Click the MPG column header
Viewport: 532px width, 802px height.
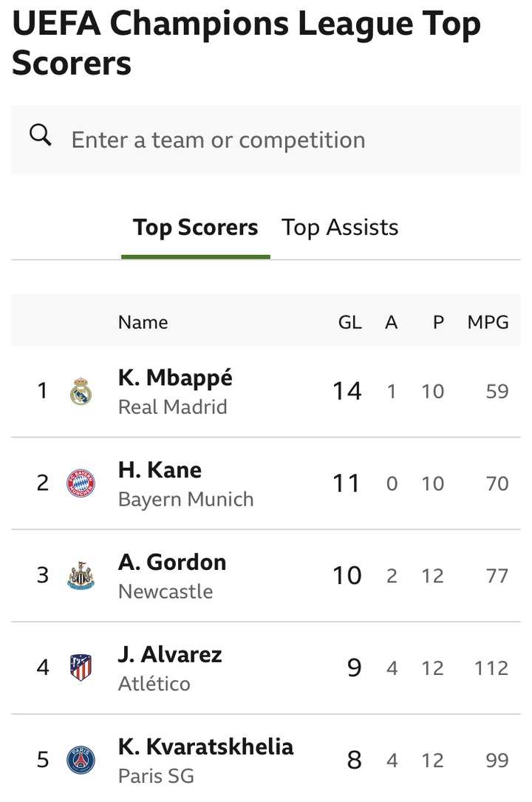click(x=488, y=322)
